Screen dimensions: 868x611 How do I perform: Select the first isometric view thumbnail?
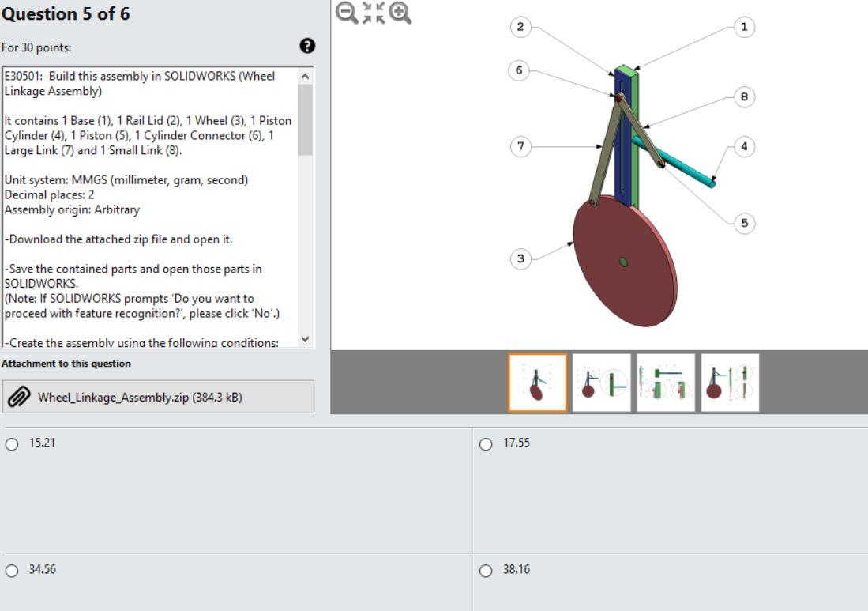(538, 383)
